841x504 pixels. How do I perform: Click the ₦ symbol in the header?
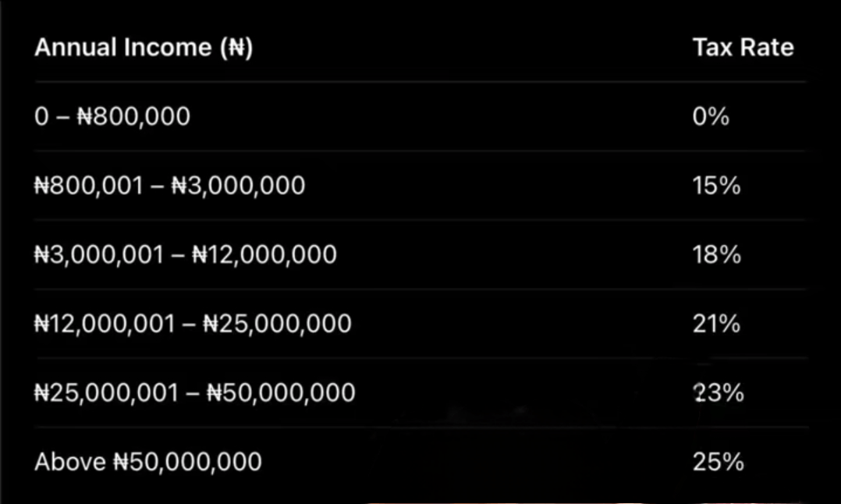coord(236,48)
